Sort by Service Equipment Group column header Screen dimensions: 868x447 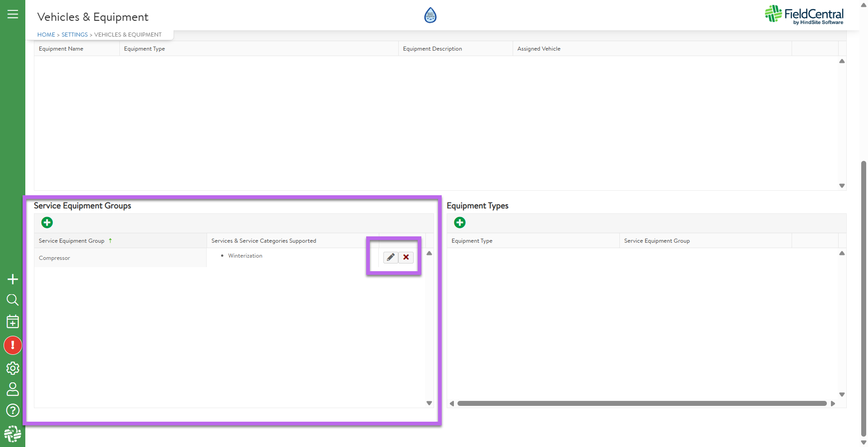tap(71, 241)
